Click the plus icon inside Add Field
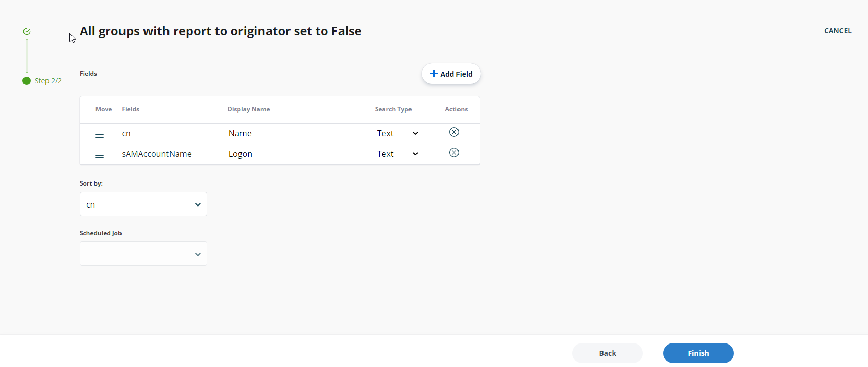The height and width of the screenshot is (367, 868). 433,74
